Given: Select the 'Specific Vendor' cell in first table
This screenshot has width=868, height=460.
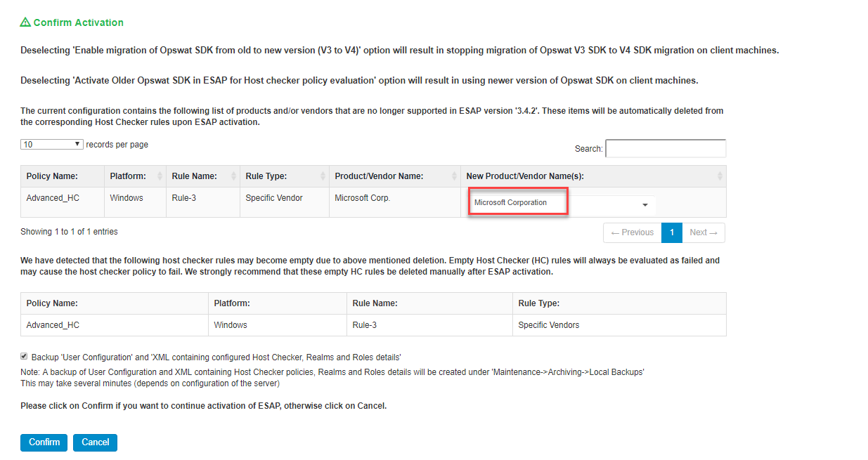Looking at the screenshot, I should (285, 202).
